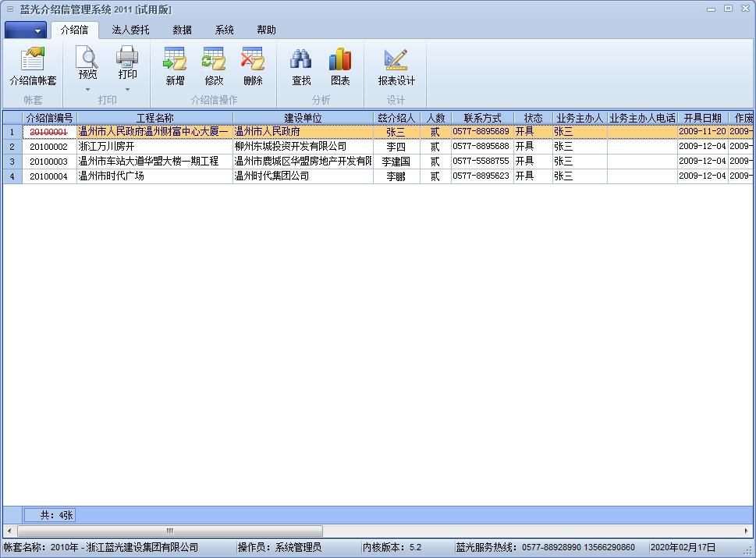Sort by 联系方式 column header
756x558 pixels.
tap(482, 118)
